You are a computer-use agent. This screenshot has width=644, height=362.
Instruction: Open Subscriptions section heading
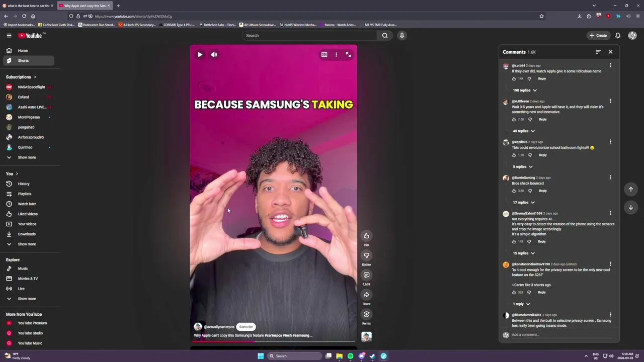point(21,77)
